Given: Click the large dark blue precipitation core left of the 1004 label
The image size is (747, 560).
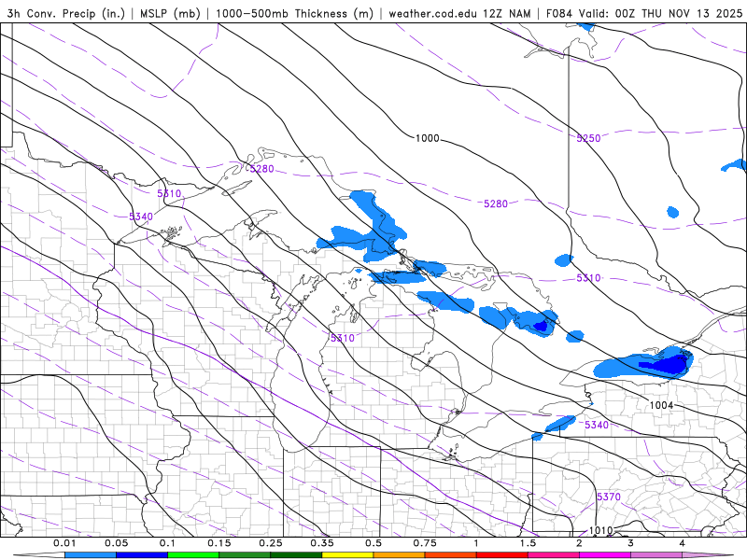Looking at the screenshot, I should coord(667,364).
